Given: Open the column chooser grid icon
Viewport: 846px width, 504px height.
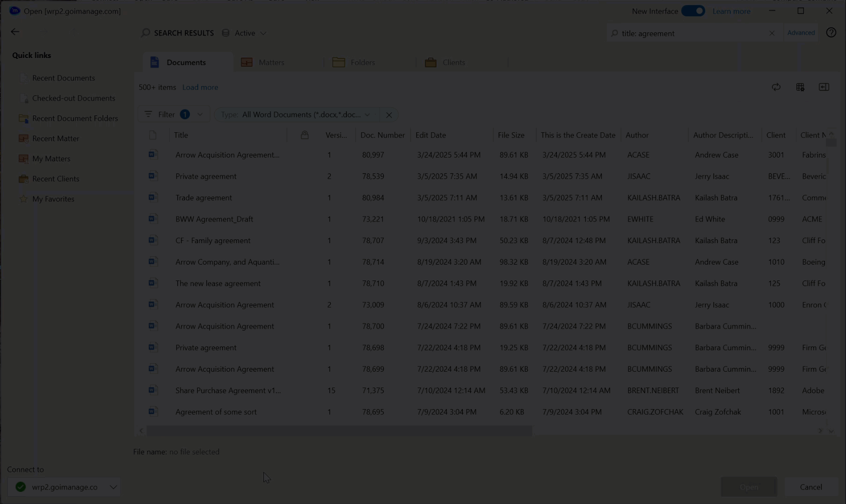Looking at the screenshot, I should click(800, 87).
